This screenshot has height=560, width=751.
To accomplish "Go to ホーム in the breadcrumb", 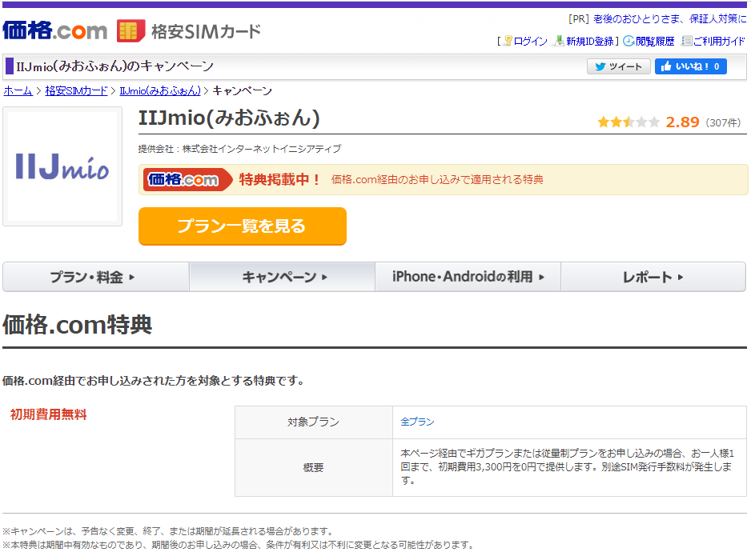I will point(18,91).
